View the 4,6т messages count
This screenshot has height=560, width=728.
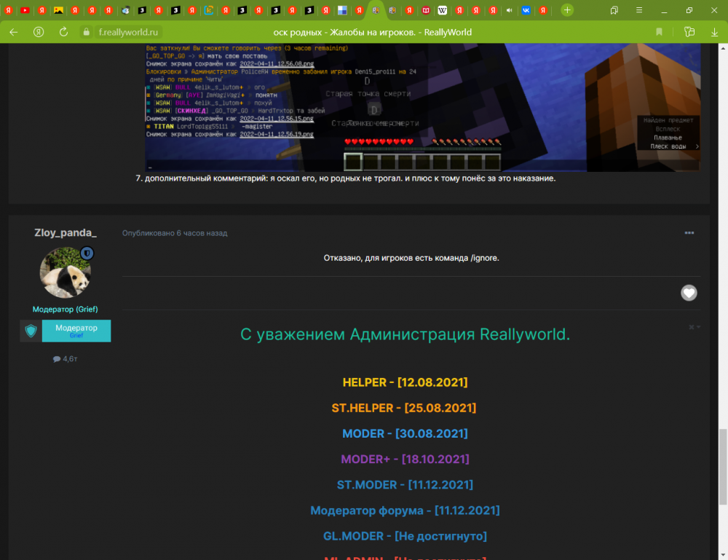click(x=65, y=359)
